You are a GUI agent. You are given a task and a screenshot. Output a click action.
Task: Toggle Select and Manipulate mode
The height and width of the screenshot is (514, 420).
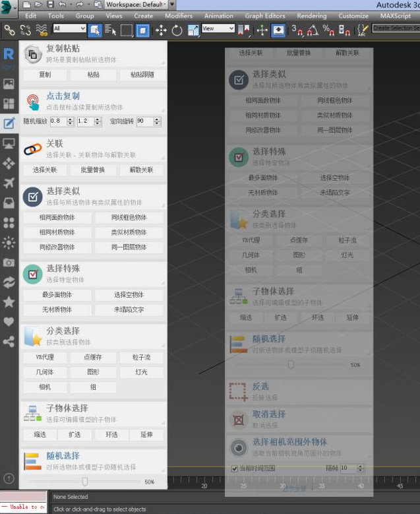[262, 30]
